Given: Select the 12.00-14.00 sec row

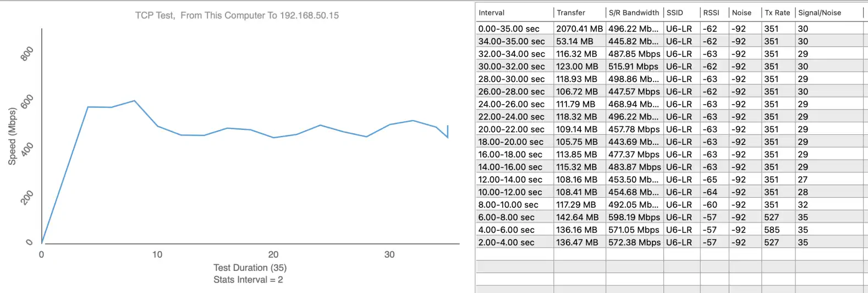Looking at the screenshot, I should pos(510,180).
